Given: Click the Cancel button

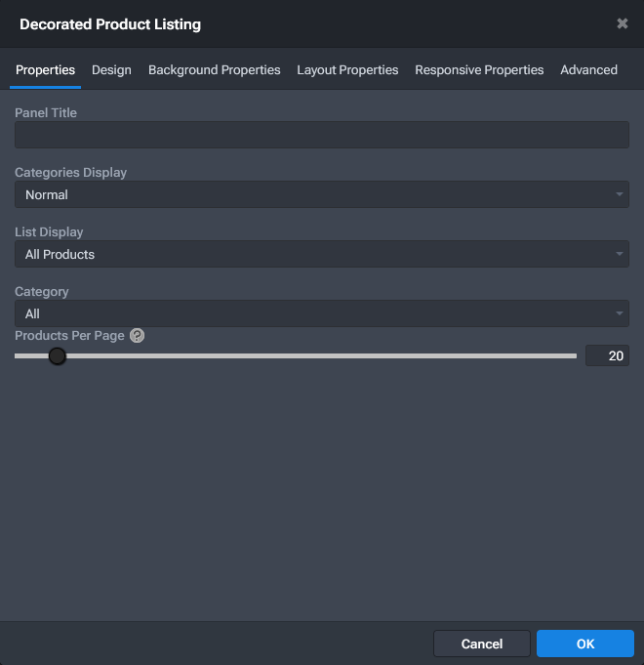Looking at the screenshot, I should (x=482, y=644).
